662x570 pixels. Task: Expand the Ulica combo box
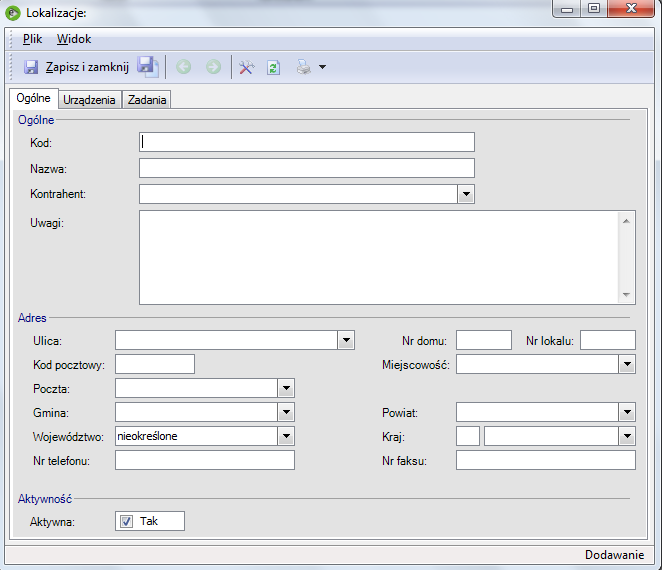(x=346, y=340)
